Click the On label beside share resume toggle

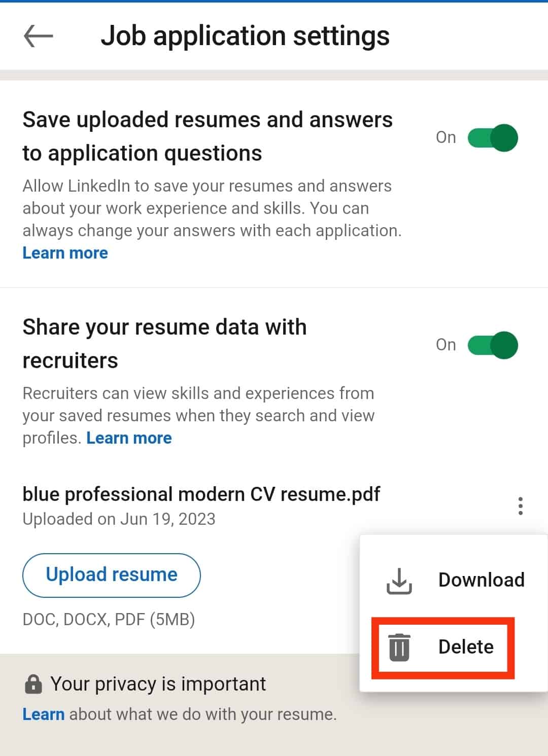[x=446, y=345]
